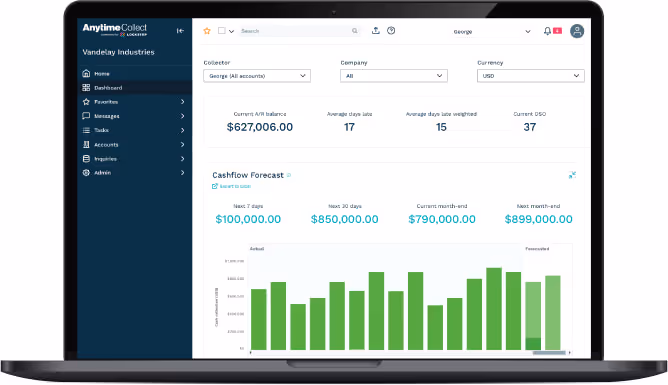Open Inquiries in the sidebar

coord(134,159)
